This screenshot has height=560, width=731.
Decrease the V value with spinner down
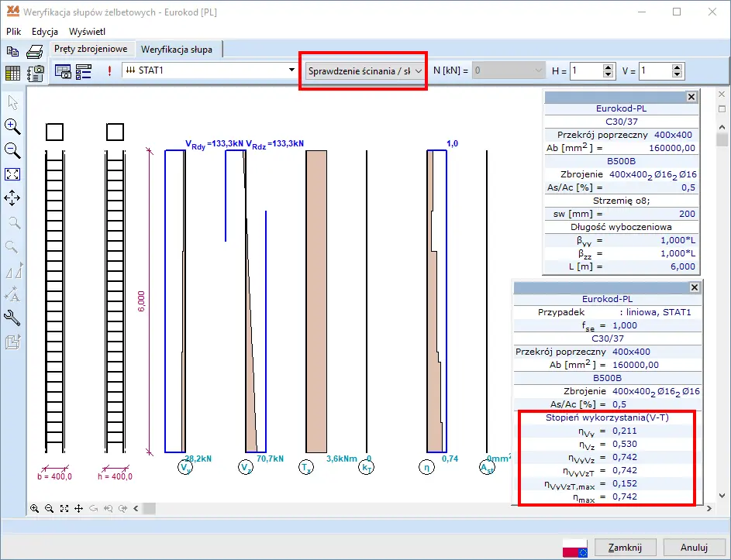point(678,75)
